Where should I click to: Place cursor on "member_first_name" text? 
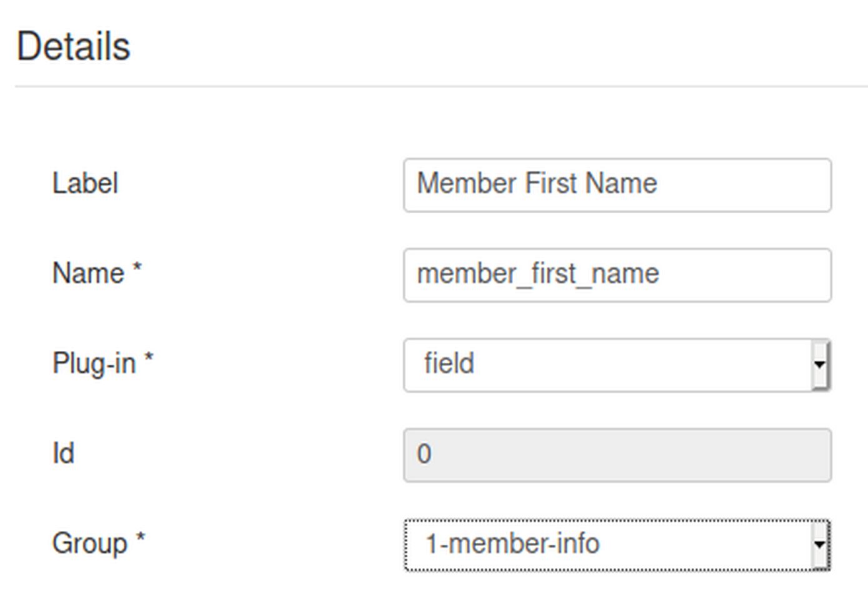537,275
